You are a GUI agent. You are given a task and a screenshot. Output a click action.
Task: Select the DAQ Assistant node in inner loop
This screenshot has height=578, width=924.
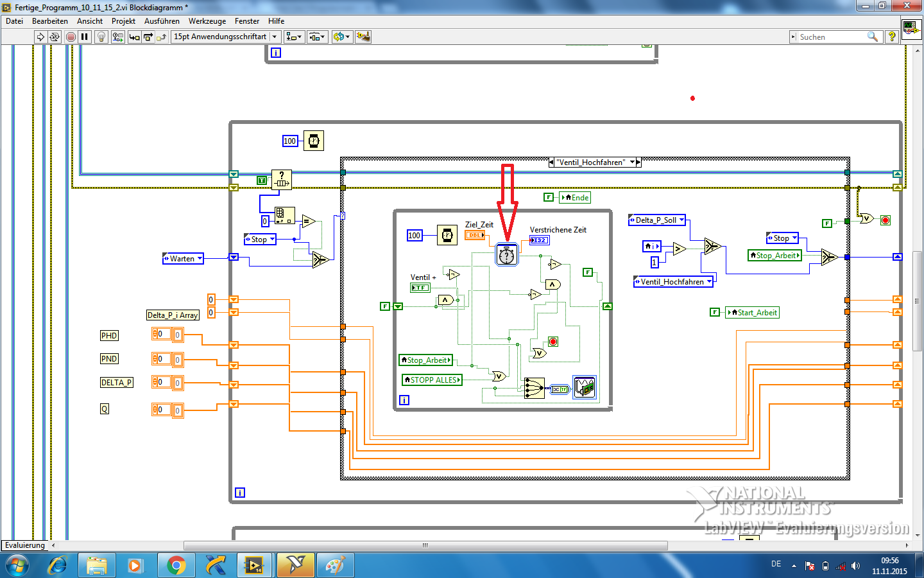point(584,388)
